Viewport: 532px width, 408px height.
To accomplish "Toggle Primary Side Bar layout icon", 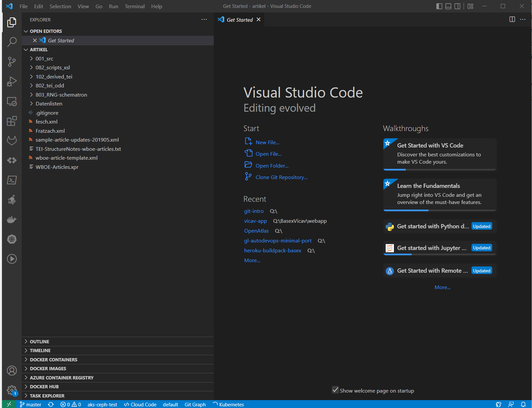I will 439,6.
